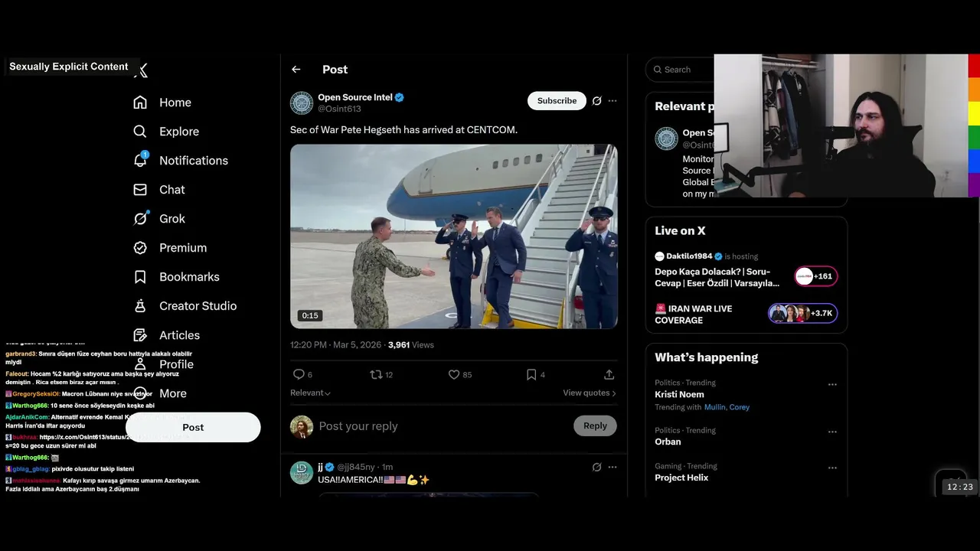Play the Hegseth CENTCOM arrival video
Viewport: 980px width, 551px height.
[x=454, y=236]
